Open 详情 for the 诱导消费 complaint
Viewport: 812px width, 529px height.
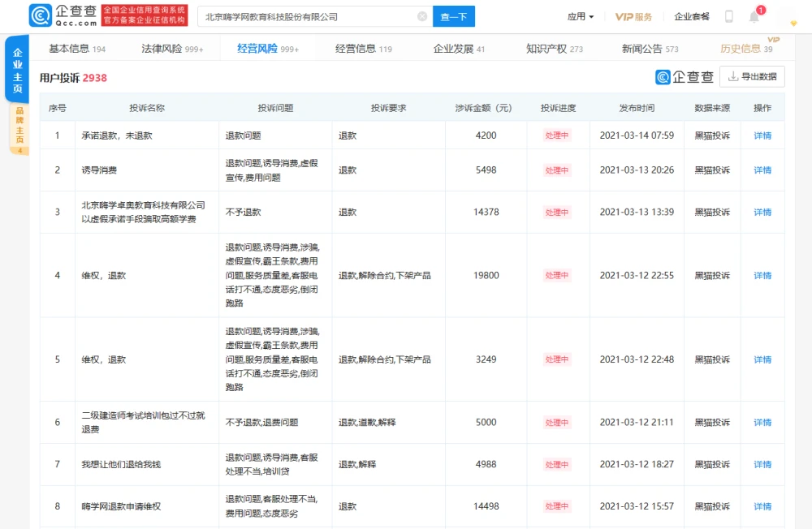(x=762, y=170)
